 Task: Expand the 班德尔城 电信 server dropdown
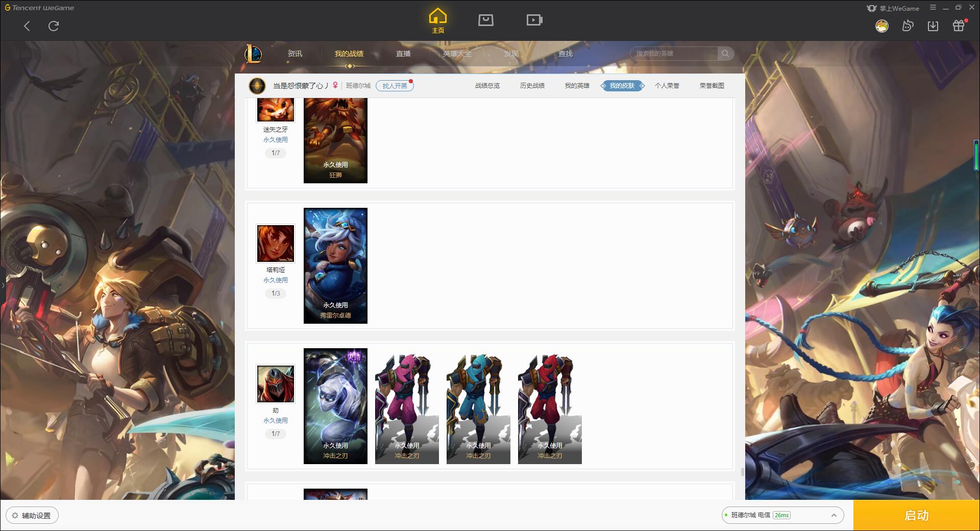click(x=782, y=515)
